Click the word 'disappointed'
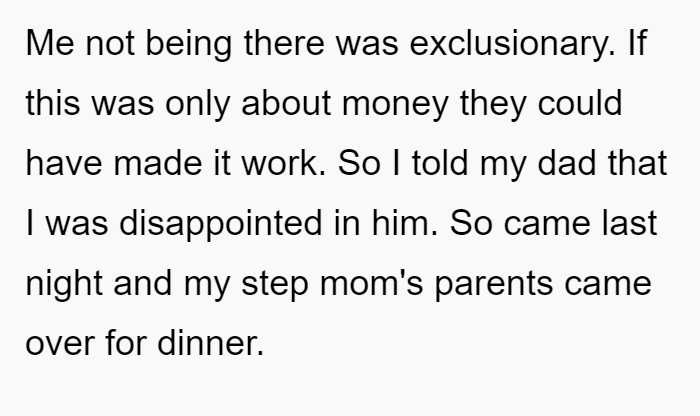 pos(221,223)
